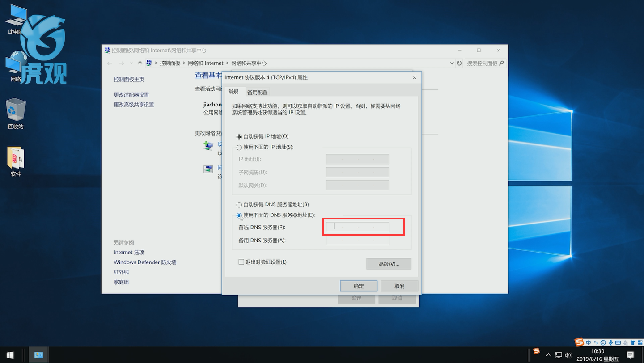The image size is (644, 363).
Task: Click the Control Panel taskbar button
Action: (38, 355)
